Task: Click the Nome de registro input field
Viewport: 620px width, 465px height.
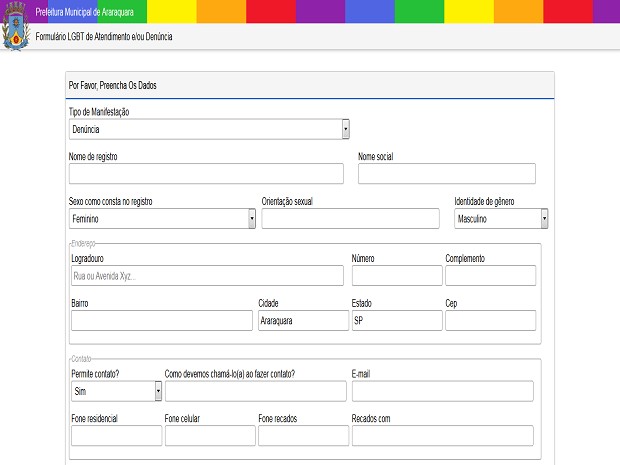Action: point(206,174)
